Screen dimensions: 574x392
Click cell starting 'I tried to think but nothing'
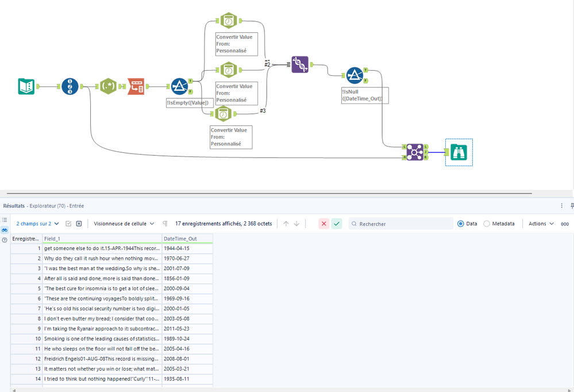[x=102, y=379]
